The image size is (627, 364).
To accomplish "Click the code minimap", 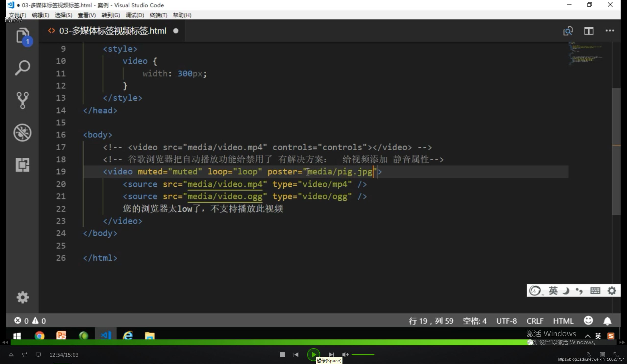I will [586, 53].
